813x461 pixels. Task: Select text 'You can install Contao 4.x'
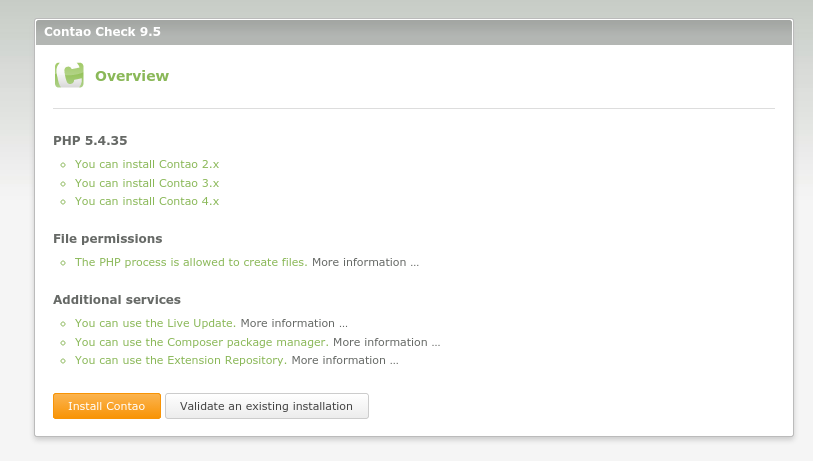point(147,201)
